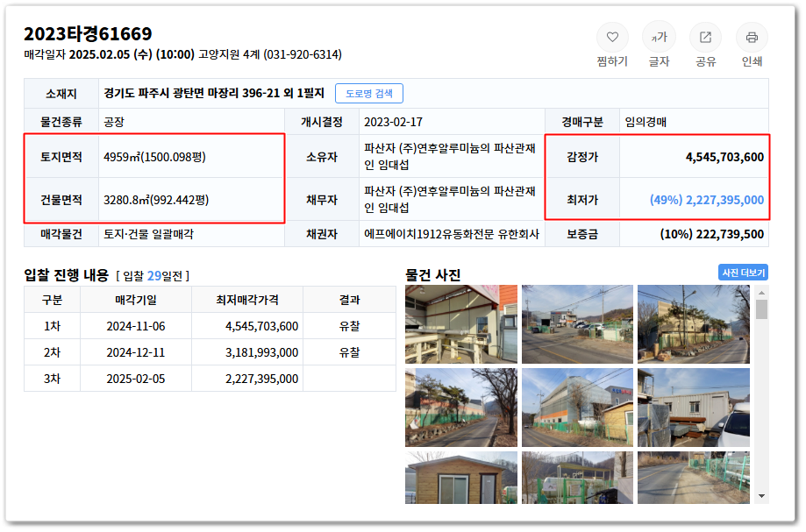Click the 1차 row 유찰 result

350,327
